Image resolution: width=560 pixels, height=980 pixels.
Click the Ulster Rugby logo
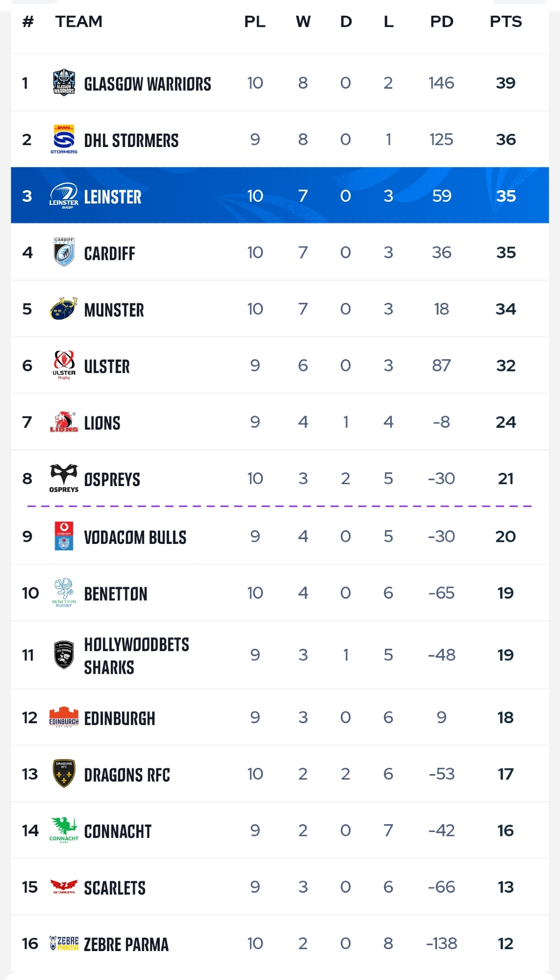pos(64,365)
